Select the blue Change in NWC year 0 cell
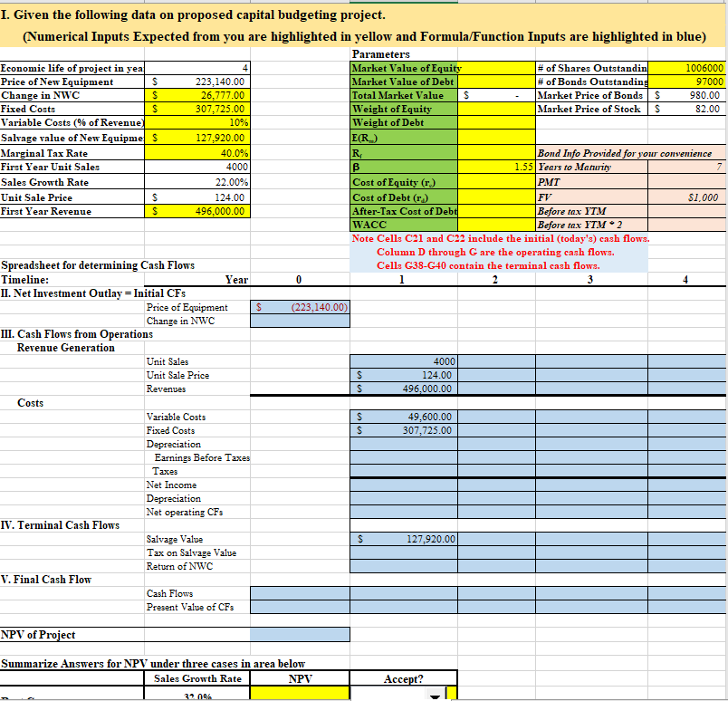 [x=300, y=321]
